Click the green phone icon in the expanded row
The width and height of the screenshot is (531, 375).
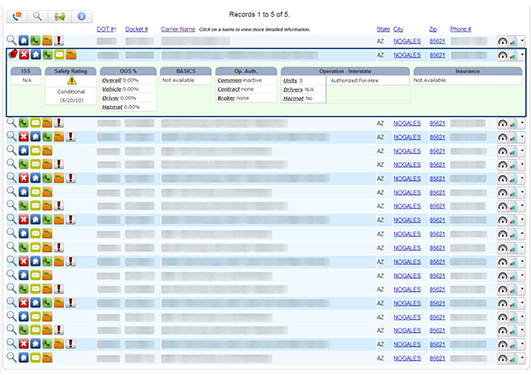coord(47,55)
